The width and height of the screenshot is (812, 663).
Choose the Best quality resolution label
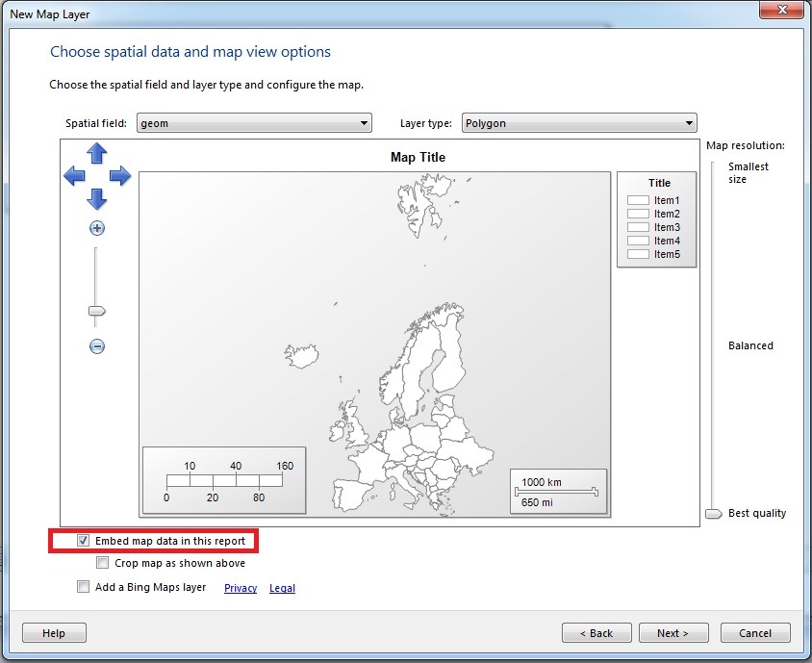click(x=757, y=513)
